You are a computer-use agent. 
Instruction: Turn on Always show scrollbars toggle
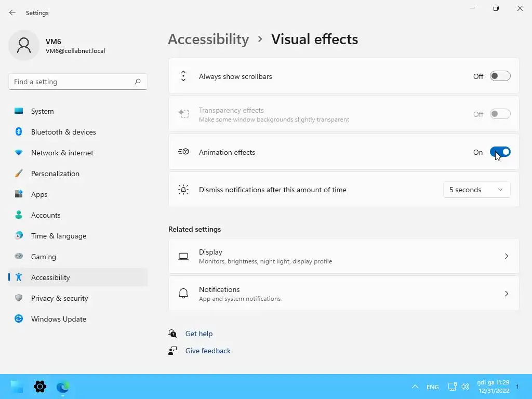click(500, 76)
